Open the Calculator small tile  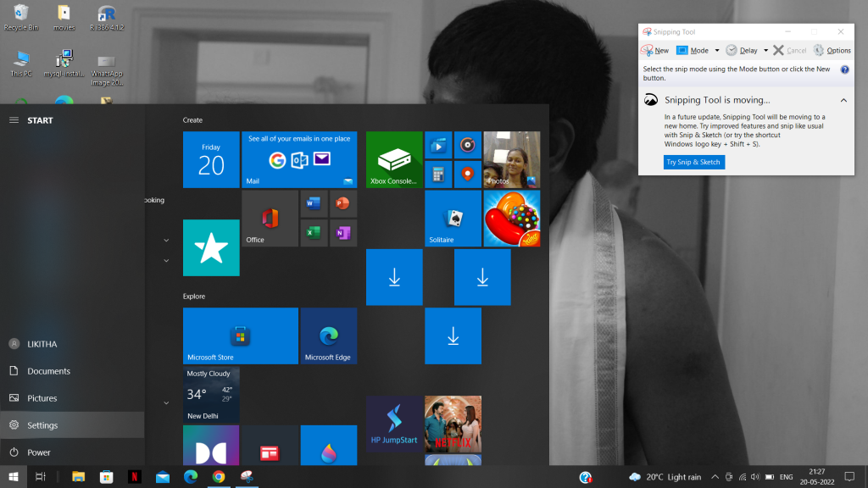(x=437, y=175)
